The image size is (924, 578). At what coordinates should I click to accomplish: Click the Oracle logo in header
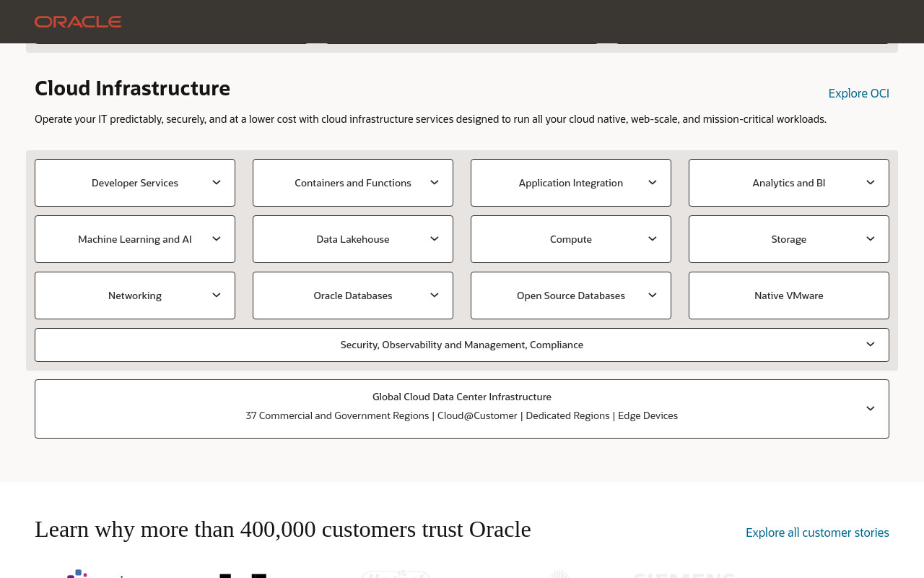(78, 22)
